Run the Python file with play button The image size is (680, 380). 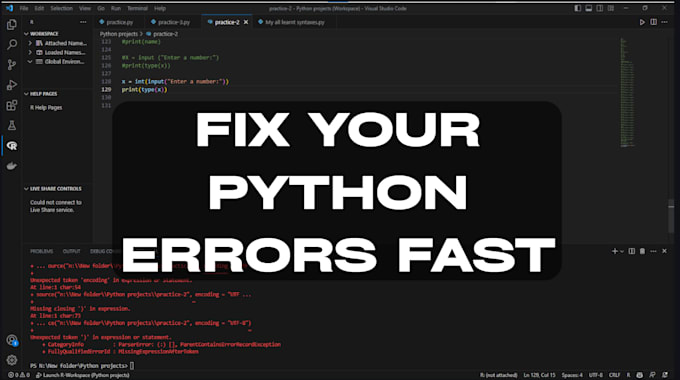click(x=642, y=22)
